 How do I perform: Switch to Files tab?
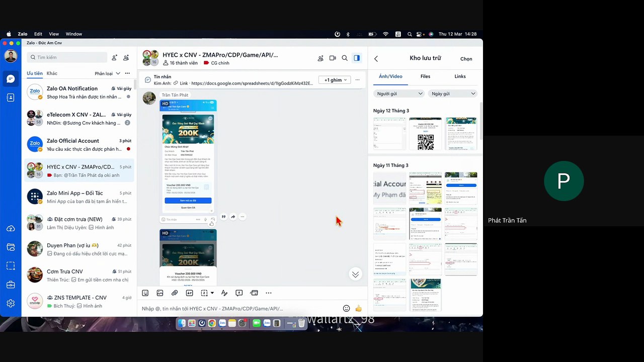click(425, 76)
